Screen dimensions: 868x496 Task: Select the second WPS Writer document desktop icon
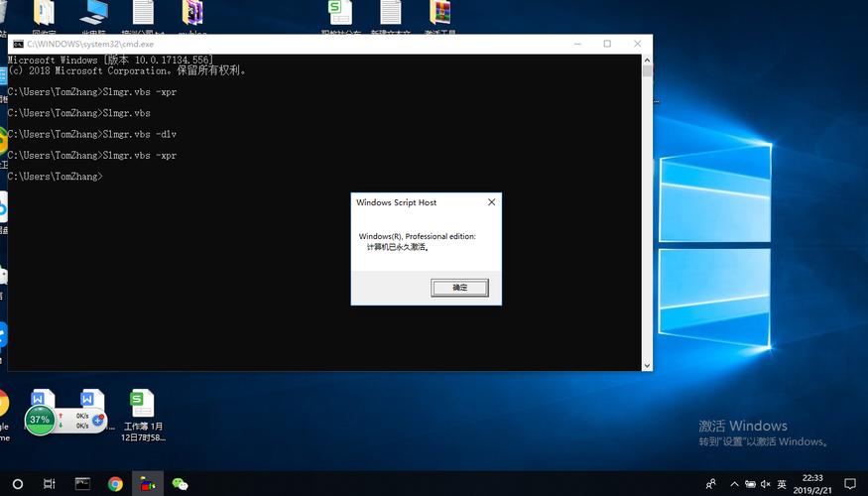click(92, 399)
